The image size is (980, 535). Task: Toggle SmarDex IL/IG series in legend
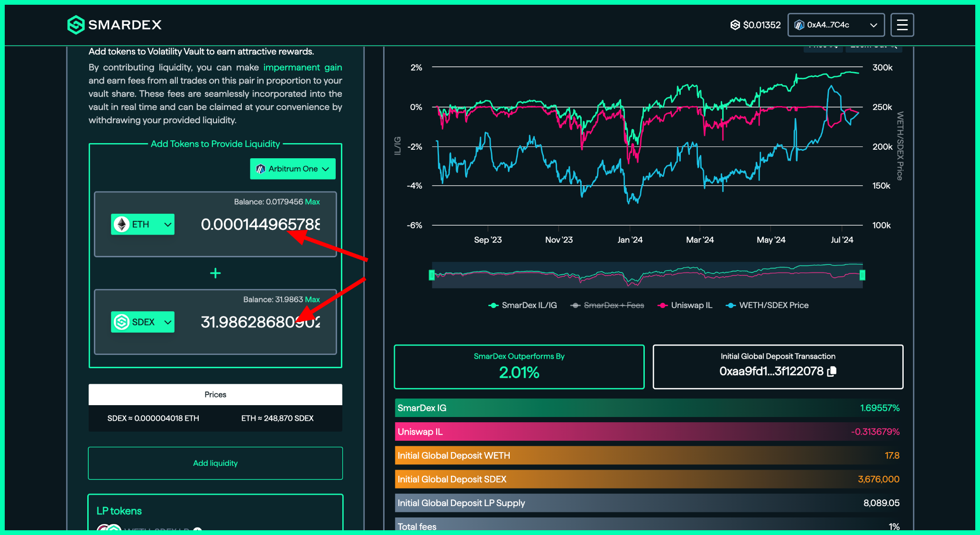pyautogui.click(x=522, y=305)
